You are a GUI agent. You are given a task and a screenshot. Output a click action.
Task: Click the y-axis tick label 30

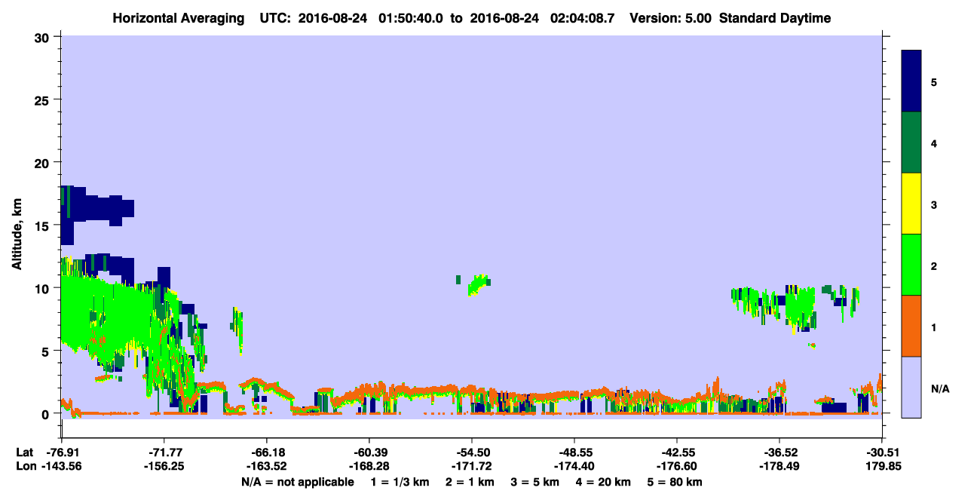pyautogui.click(x=43, y=38)
